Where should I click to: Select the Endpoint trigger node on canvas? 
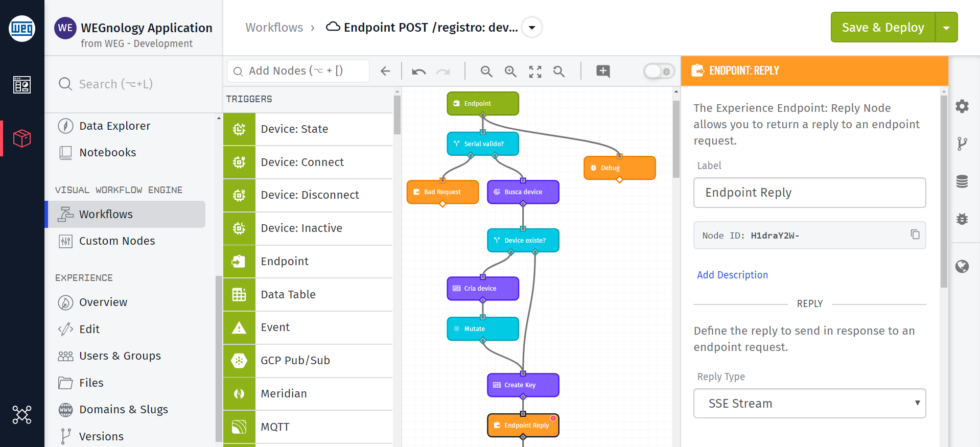click(x=483, y=104)
